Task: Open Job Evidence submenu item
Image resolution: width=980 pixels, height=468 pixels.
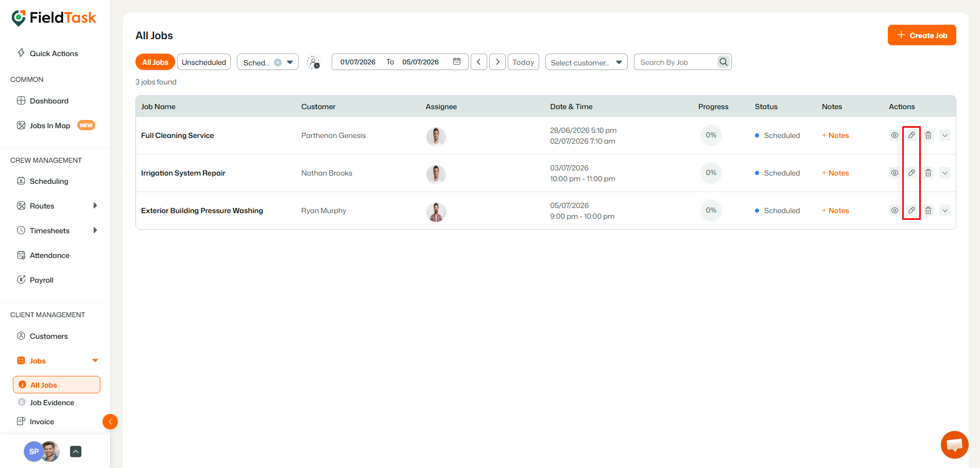Action: pos(46,403)
